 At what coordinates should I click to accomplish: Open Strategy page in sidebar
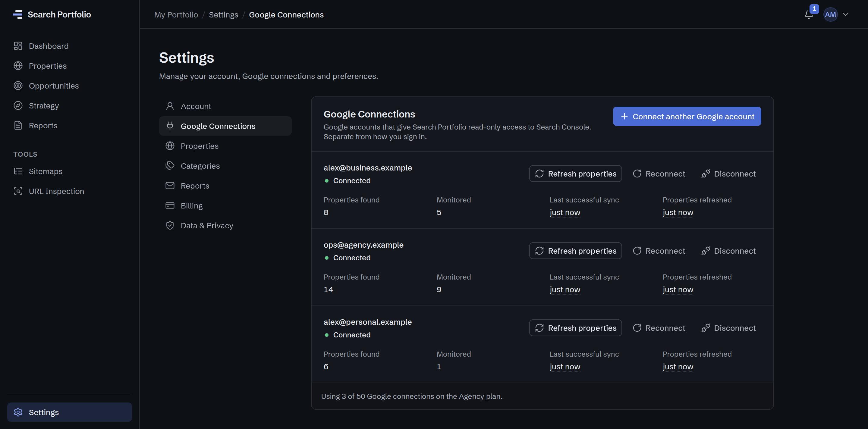(x=69, y=105)
